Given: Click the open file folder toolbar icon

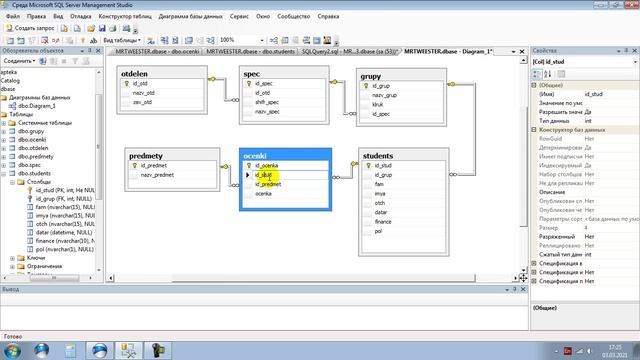Looking at the screenshot, I should pyautogui.click(x=91, y=28).
